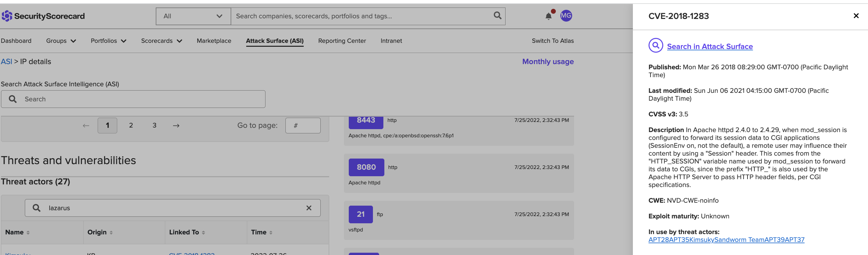Click the vsftpd service label
Screen dimensions: 868x255
click(x=356, y=230)
